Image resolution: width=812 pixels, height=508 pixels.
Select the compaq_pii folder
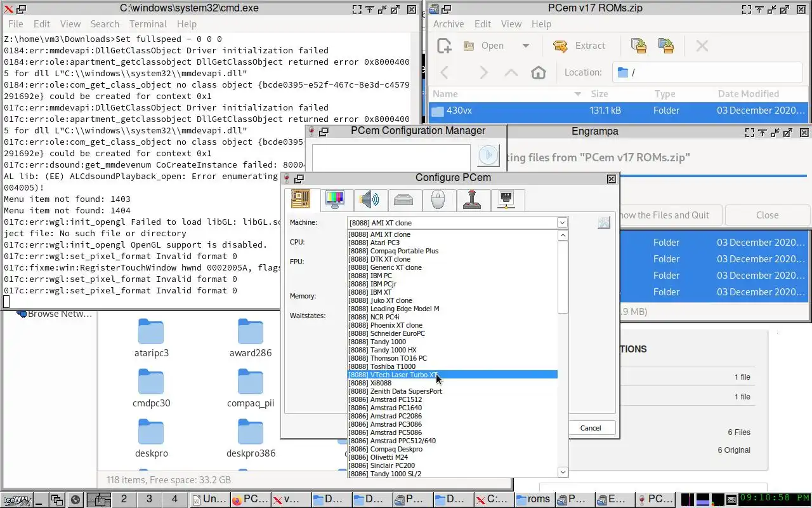pos(251,389)
